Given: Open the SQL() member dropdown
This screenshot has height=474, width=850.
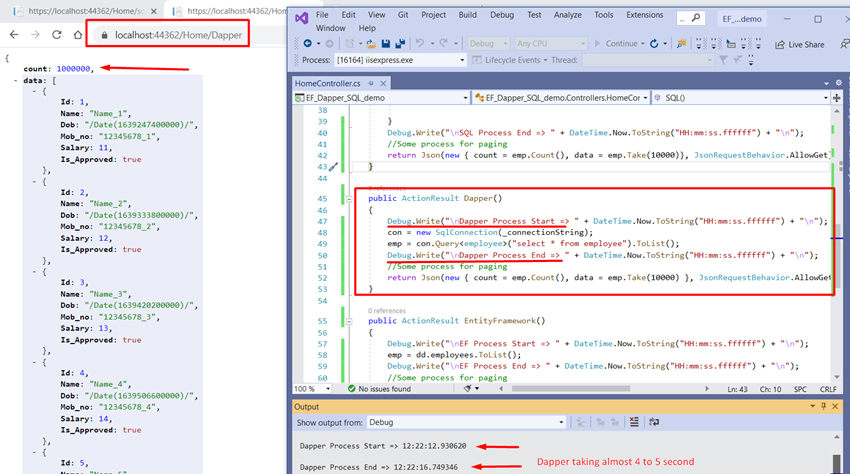Looking at the screenshot, I should click(740, 98).
